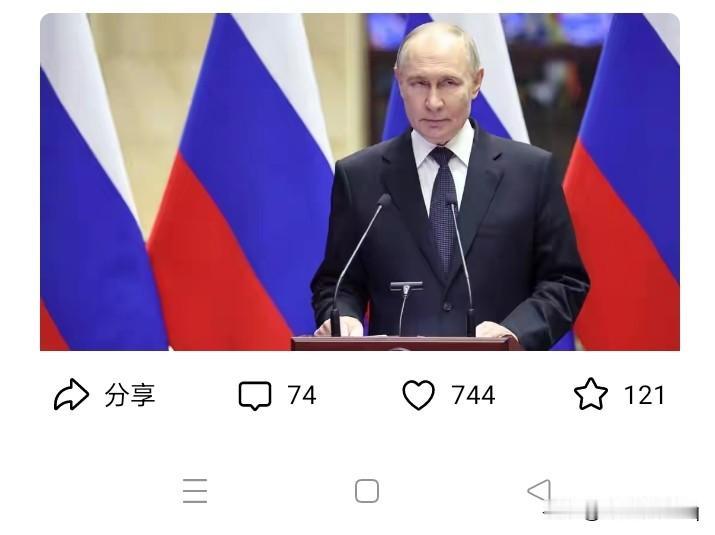Image resolution: width=715 pixels, height=535 pixels.
Task: Tap the wooden podium in the photo
Action: click(x=405, y=343)
